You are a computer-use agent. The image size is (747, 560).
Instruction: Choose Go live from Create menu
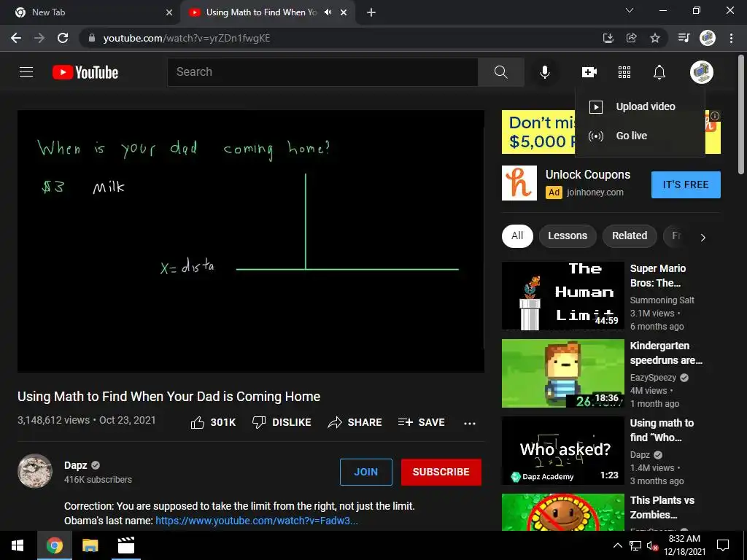[x=640, y=136]
